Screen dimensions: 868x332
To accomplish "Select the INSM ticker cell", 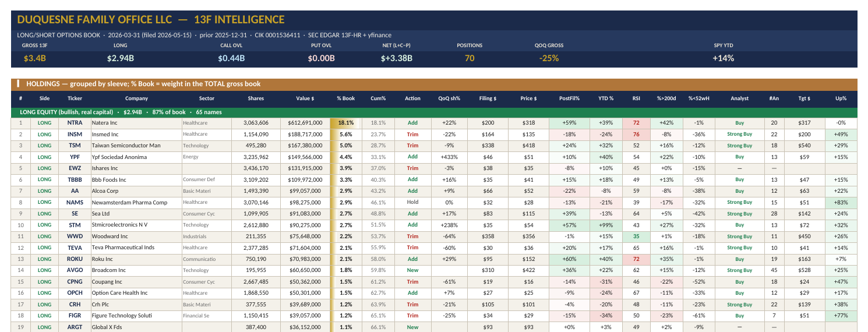I will tap(75, 134).
